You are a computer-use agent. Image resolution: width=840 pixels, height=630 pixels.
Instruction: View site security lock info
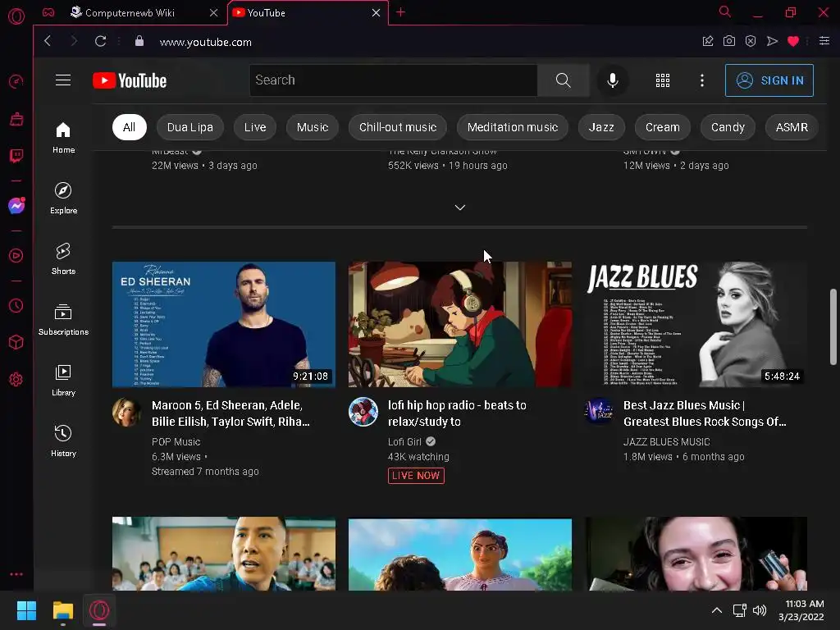pos(139,41)
